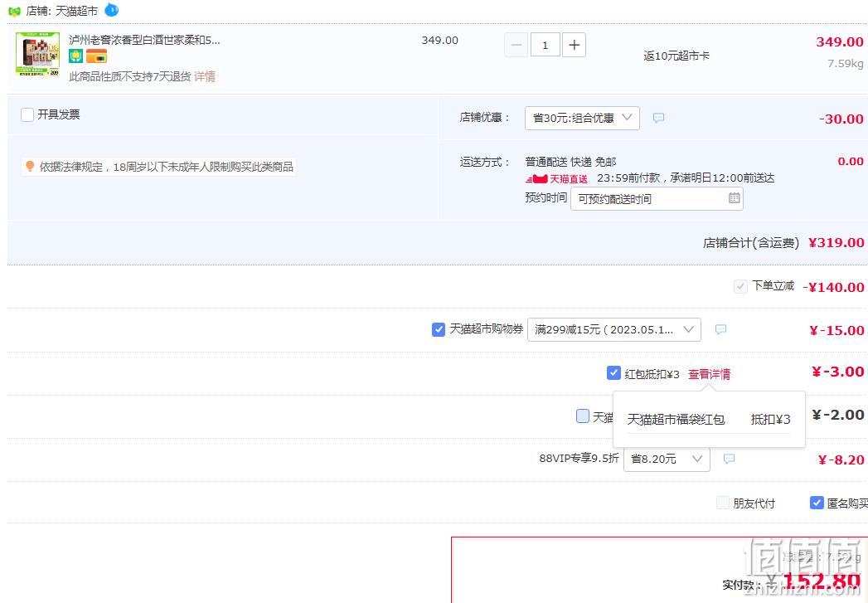Click the quantity input field showing 1

(x=546, y=45)
